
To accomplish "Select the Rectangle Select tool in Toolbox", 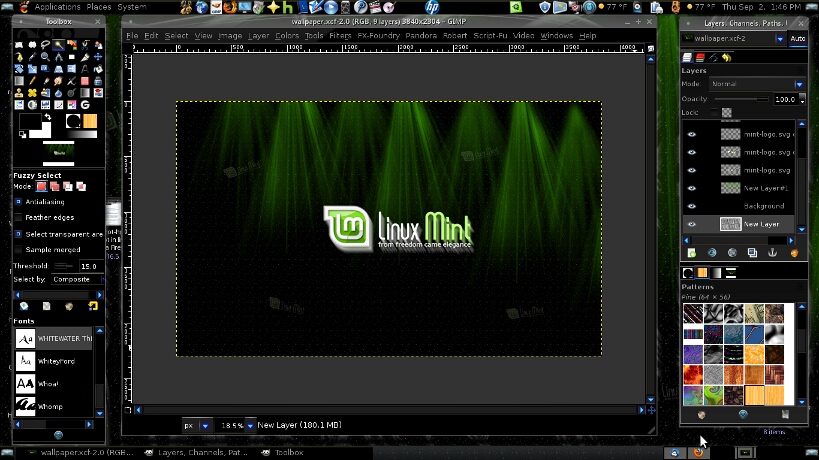I will pyautogui.click(x=19, y=45).
